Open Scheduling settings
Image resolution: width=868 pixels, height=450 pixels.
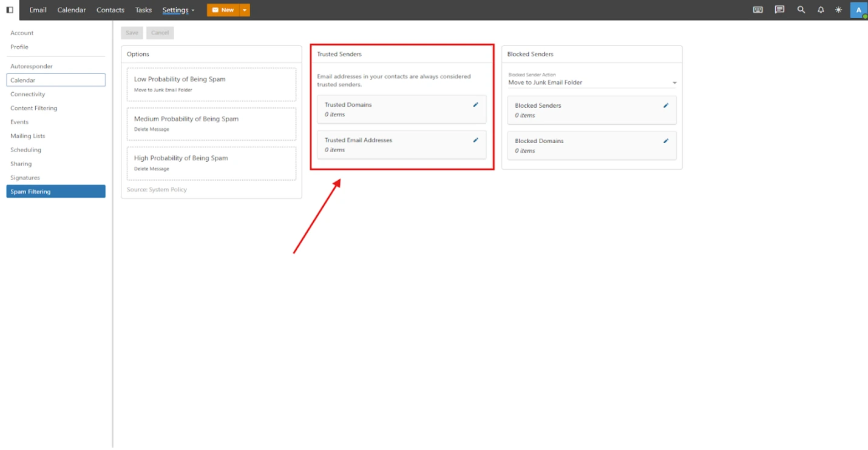(56, 150)
